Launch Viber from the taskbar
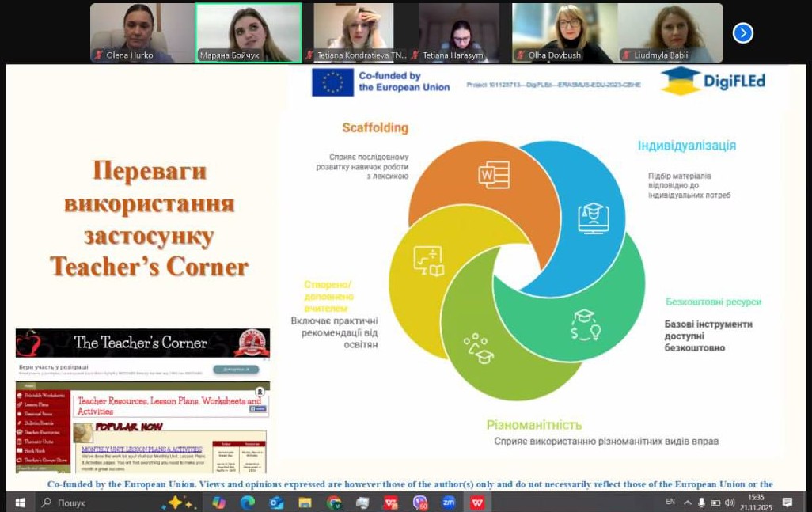The image size is (812, 512). click(x=419, y=503)
